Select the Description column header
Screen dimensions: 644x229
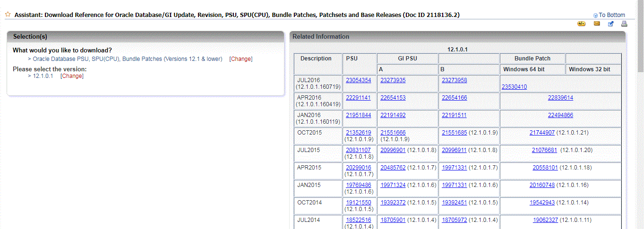(x=318, y=64)
